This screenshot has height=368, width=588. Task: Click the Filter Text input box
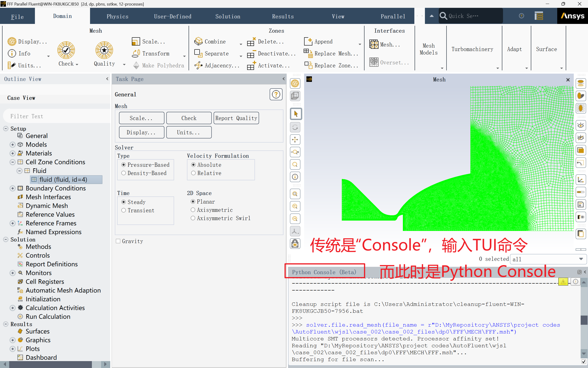(56, 116)
